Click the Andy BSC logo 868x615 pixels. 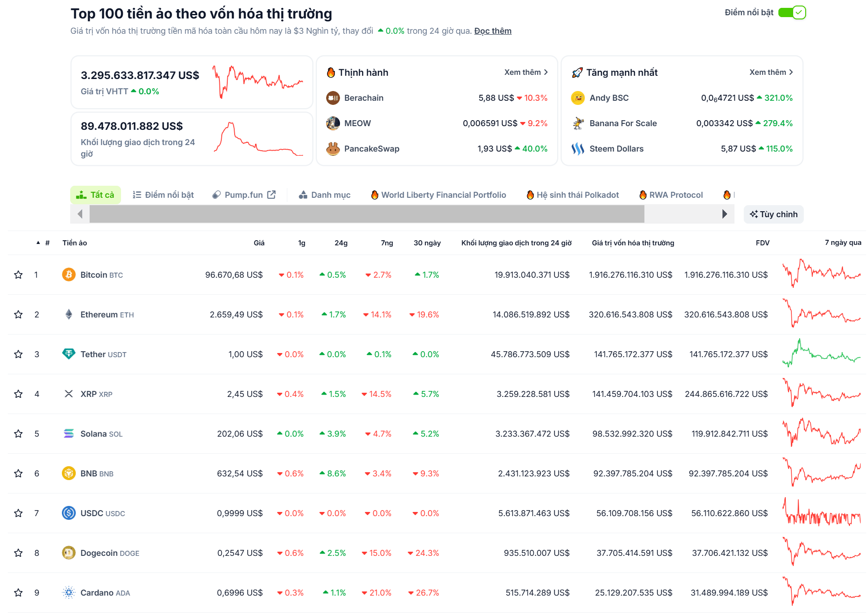(578, 98)
